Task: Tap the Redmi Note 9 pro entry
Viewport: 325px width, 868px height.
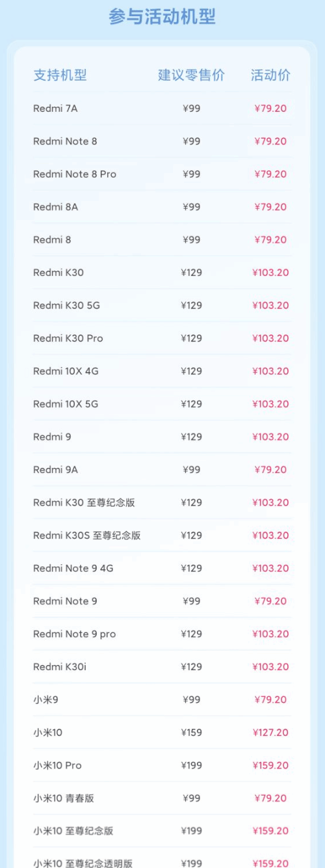Action: pos(75,634)
